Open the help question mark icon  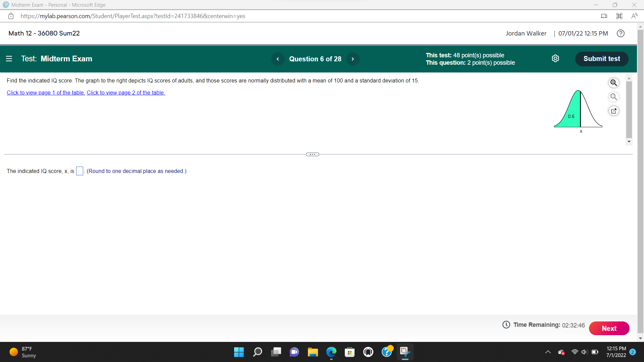(621, 33)
